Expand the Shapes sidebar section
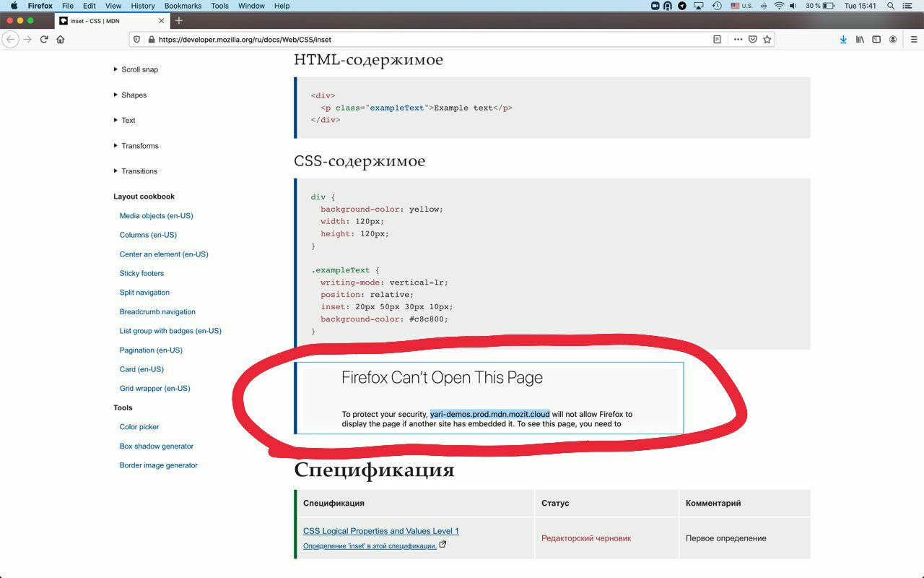Image resolution: width=924 pixels, height=578 pixels. (130, 95)
